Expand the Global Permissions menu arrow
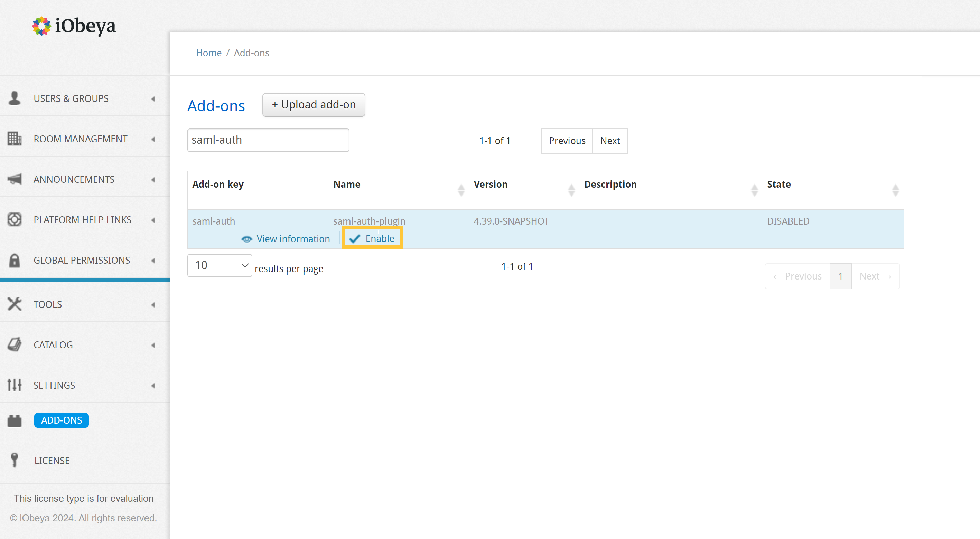Viewport: 980px width, 539px height. [x=153, y=261]
